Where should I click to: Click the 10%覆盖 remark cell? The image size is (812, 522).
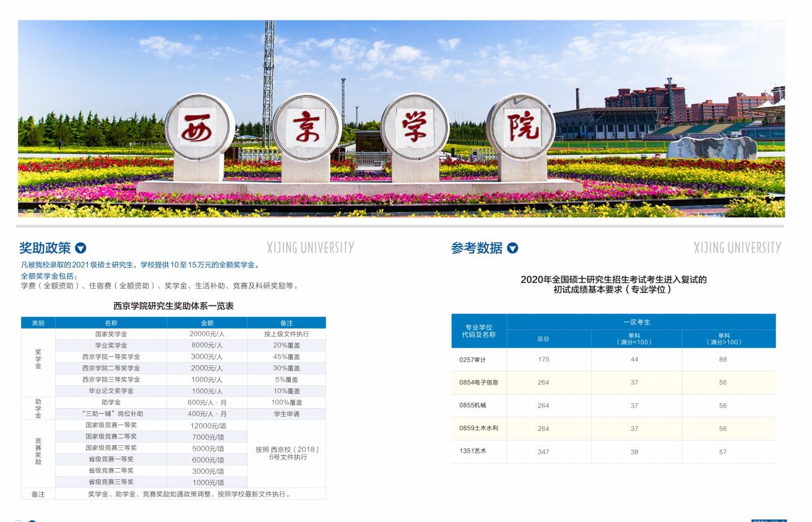[x=287, y=391]
